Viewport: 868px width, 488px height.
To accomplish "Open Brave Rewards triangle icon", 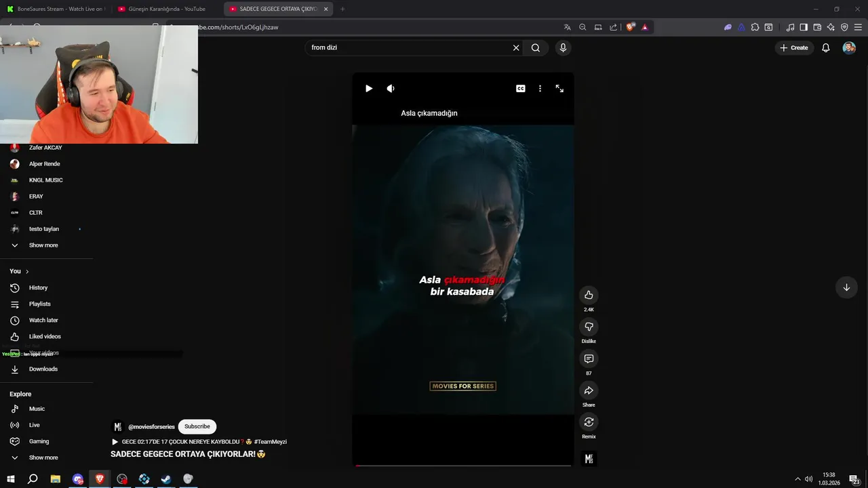I will [x=645, y=27].
